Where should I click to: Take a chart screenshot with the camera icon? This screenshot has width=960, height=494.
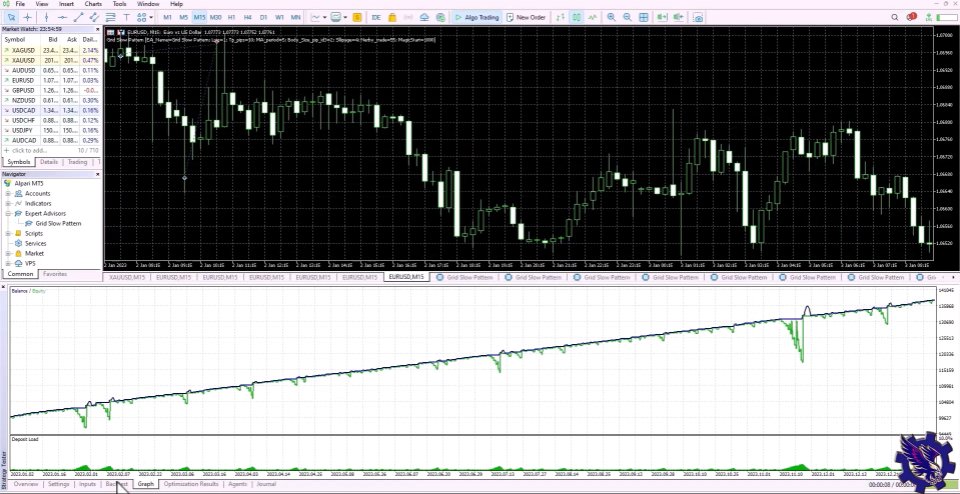[x=698, y=17]
